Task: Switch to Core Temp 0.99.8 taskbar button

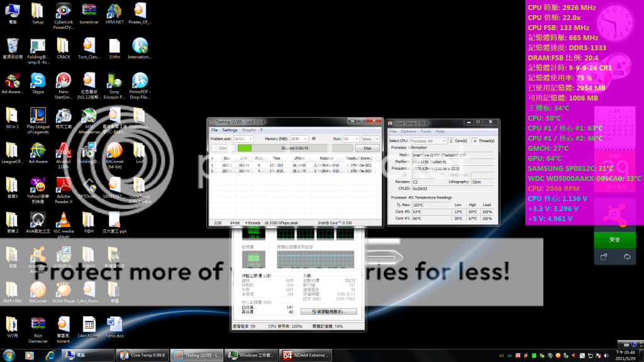Action: [x=143, y=355]
